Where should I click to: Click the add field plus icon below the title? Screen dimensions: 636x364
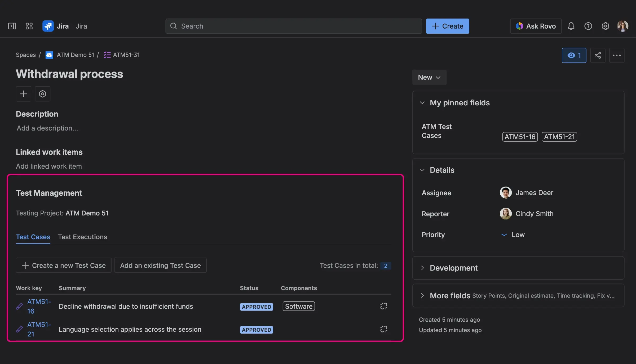click(x=23, y=94)
